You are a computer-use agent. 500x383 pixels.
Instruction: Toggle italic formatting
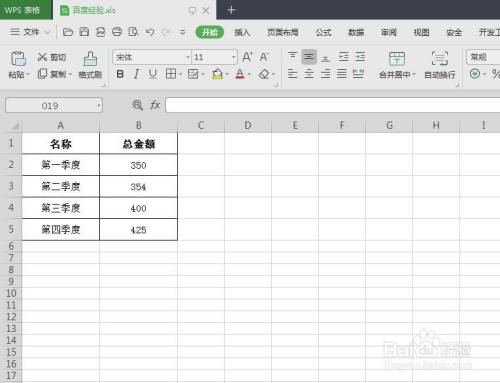(136, 74)
